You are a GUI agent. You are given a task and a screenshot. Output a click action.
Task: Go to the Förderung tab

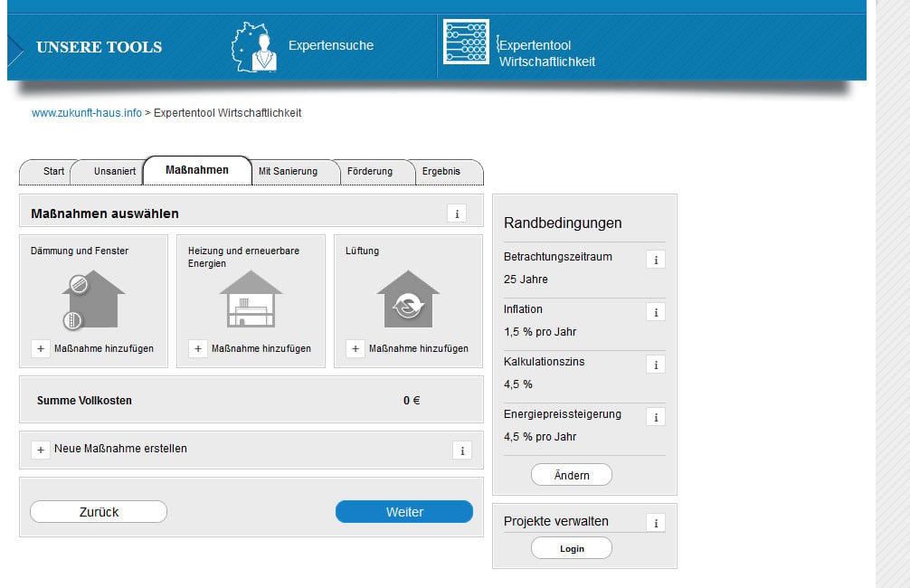coord(370,171)
